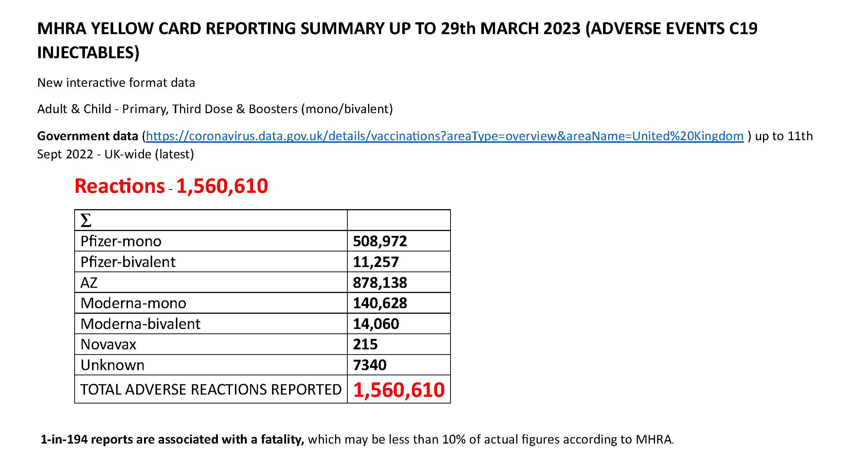The height and width of the screenshot is (471, 868).
Task: Open the coronavirus.data.gov.uk vaccinations link
Action: pos(445,136)
